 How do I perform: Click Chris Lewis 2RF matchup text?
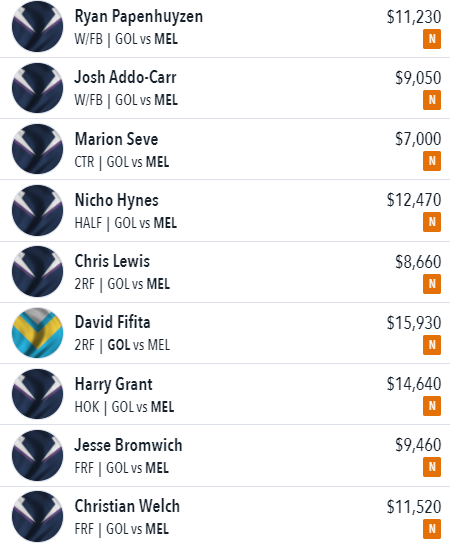click(122, 284)
